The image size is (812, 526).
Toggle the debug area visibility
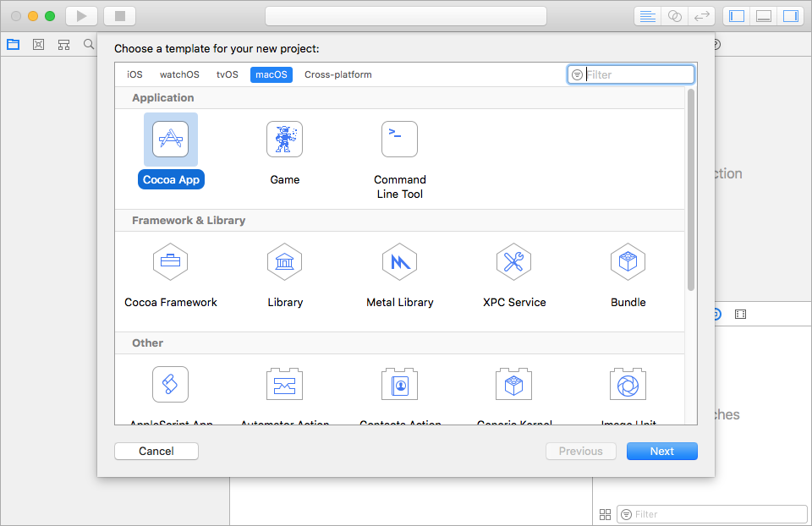coord(764,16)
